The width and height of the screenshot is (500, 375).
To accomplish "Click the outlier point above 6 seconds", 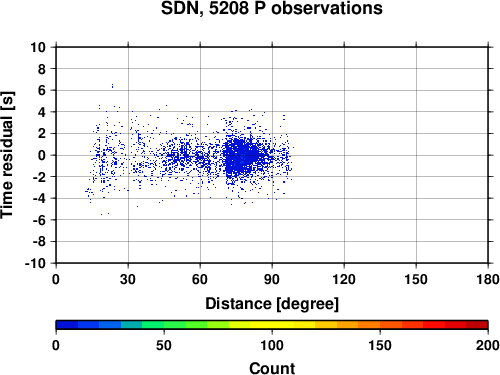I will 112,86.
